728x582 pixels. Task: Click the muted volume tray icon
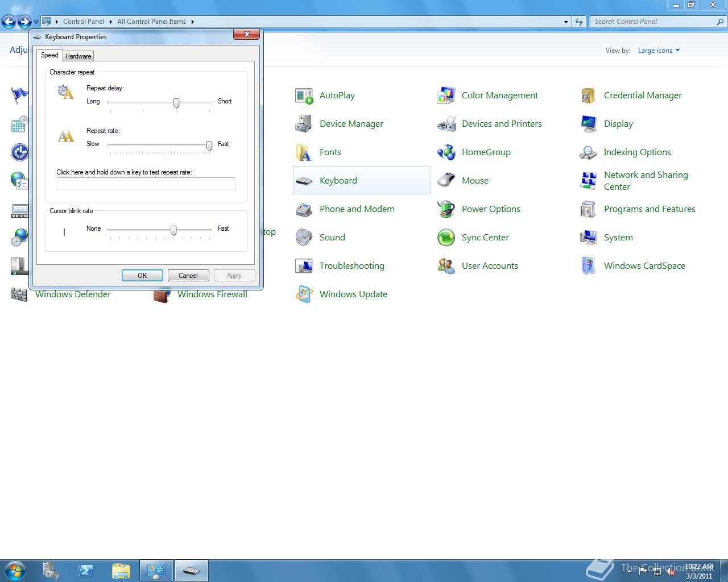pos(671,571)
